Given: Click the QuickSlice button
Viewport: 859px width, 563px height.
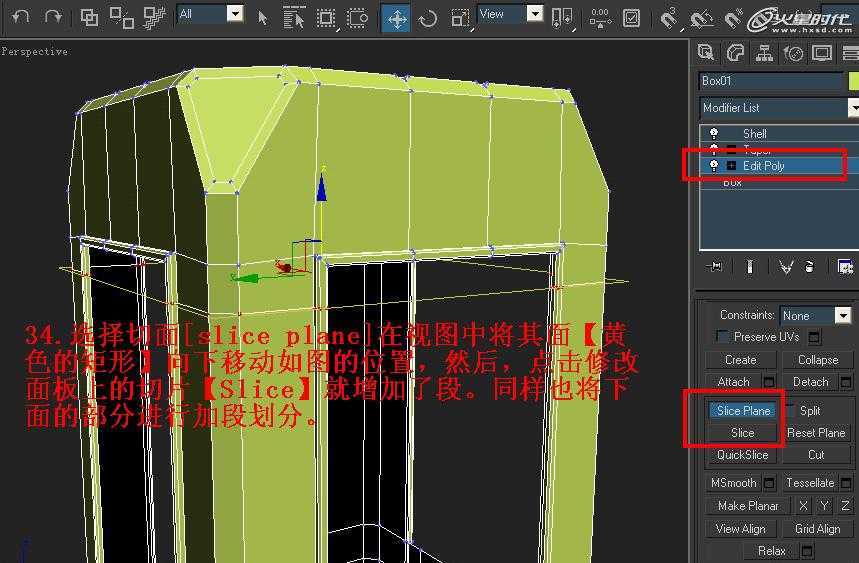Looking at the screenshot, I should [743, 455].
